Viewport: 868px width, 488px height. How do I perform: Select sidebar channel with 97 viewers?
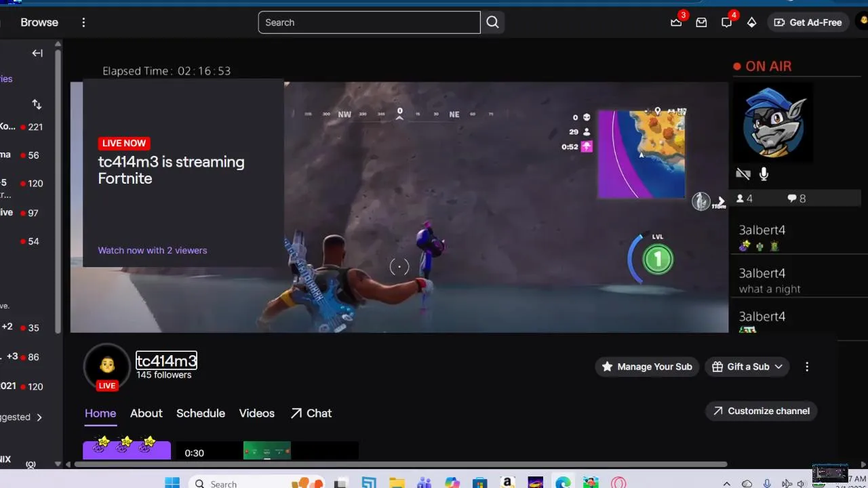pyautogui.click(x=22, y=213)
